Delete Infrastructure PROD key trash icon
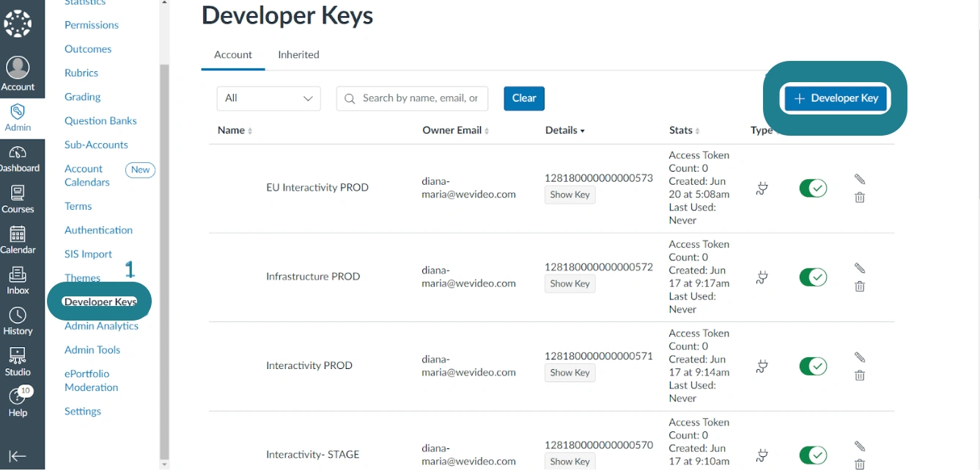Image resolution: width=980 pixels, height=471 pixels. coord(860,286)
